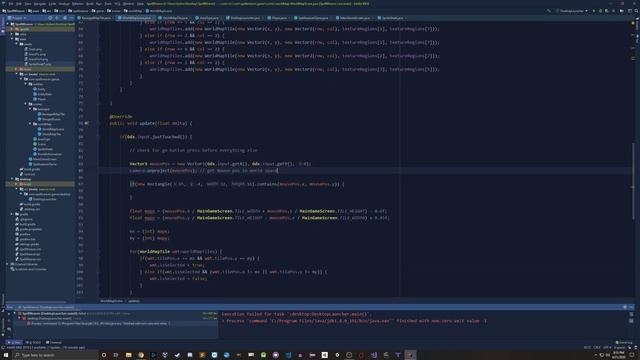Open the Terminal tool window tab

(x=54, y=342)
